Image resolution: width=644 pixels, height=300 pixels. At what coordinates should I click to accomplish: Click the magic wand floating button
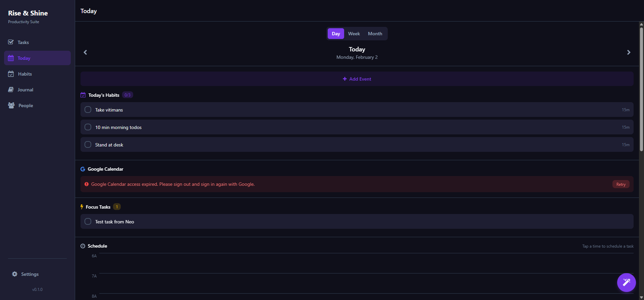click(x=626, y=283)
